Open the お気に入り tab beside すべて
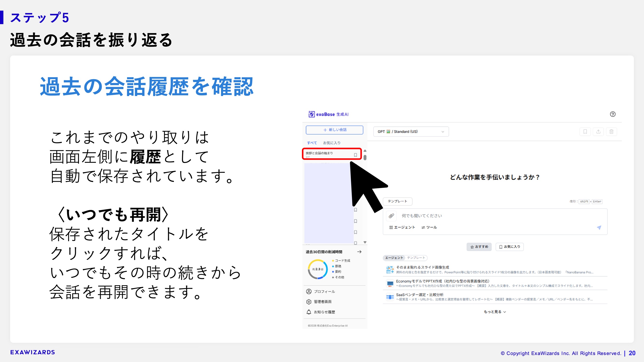 coord(331,143)
